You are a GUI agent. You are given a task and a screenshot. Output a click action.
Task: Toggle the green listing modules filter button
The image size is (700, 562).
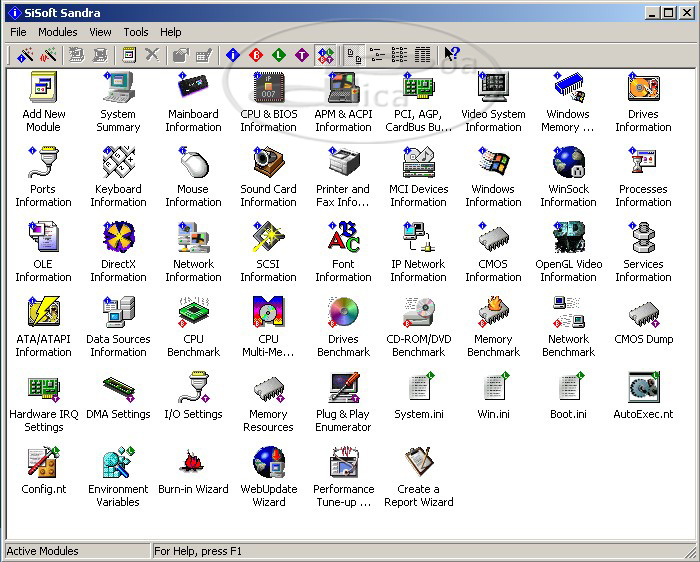[x=279, y=55]
